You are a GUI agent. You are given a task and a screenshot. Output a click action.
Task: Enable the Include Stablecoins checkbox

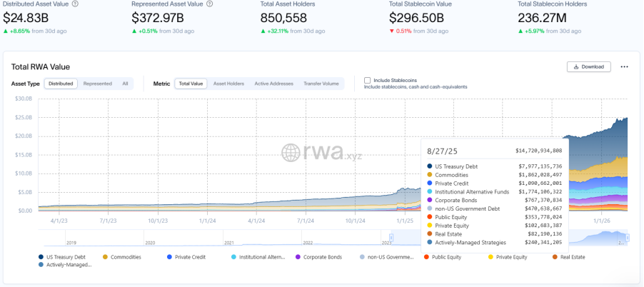367,80
